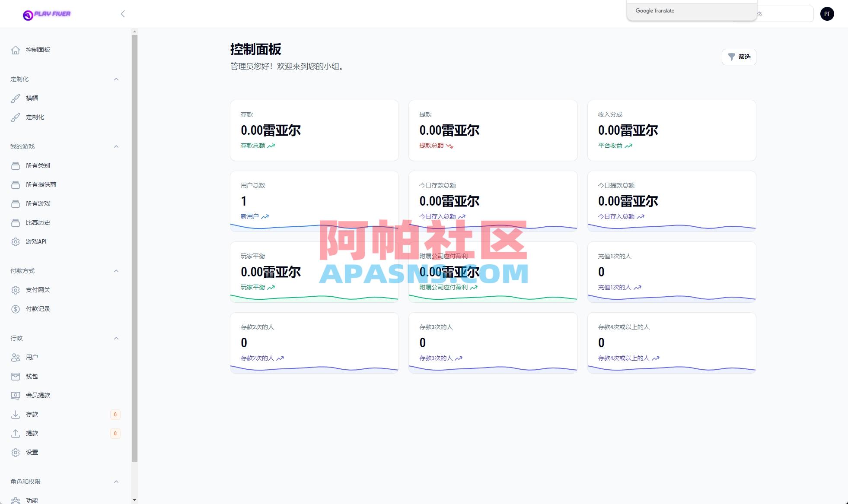Image resolution: width=848 pixels, height=504 pixels.
Task: Click the sidebar collapse arrow at top
Action: pos(123,14)
